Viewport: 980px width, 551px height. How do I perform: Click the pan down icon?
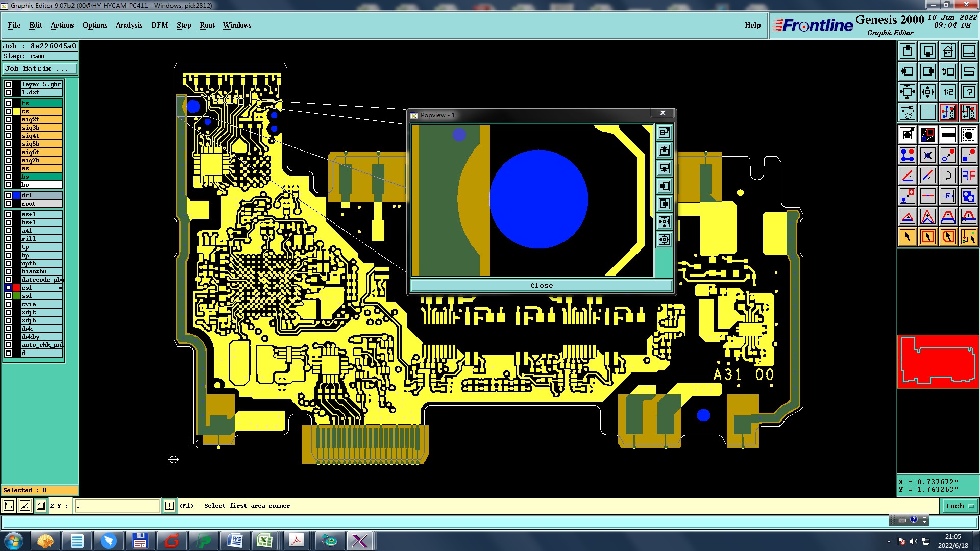[x=928, y=51]
